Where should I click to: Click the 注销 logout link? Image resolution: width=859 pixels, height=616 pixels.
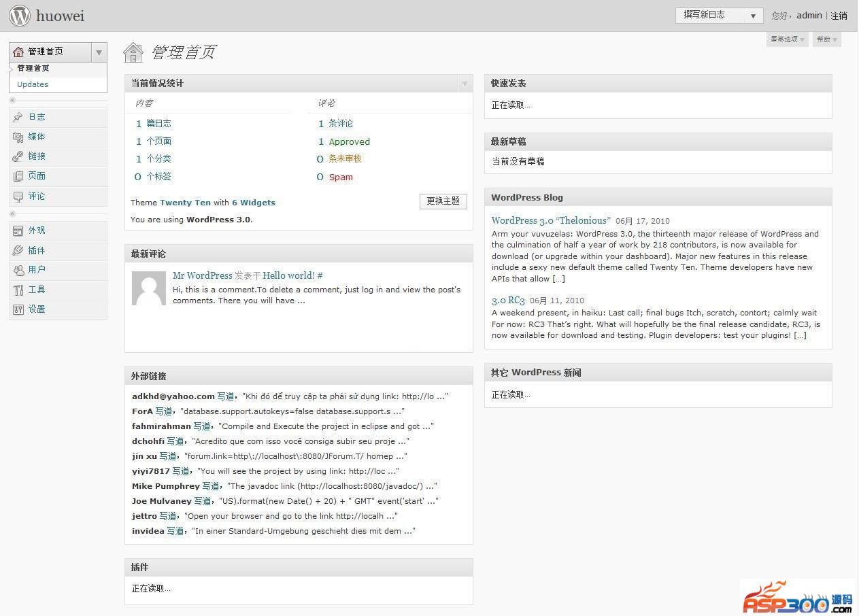[x=839, y=16]
